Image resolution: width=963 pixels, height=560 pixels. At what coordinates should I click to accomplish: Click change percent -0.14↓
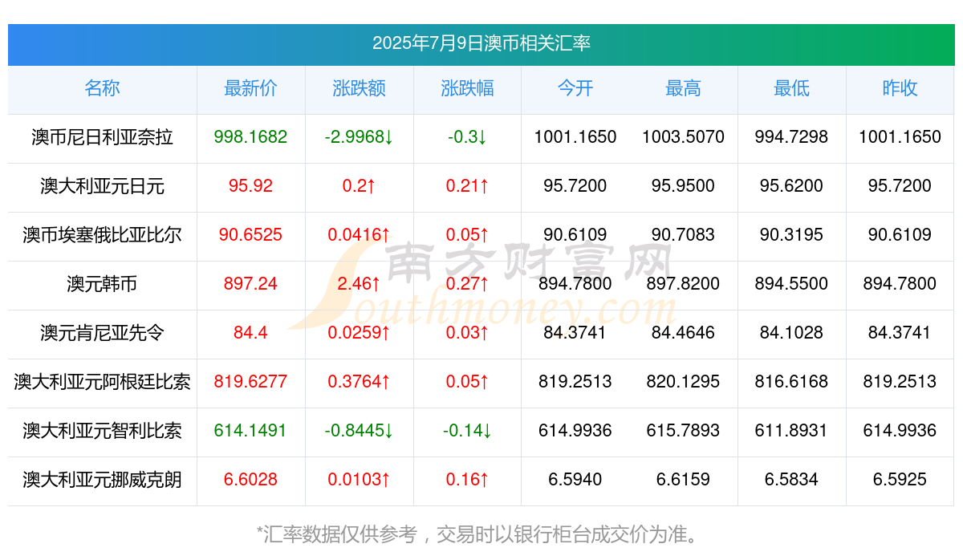[467, 431]
